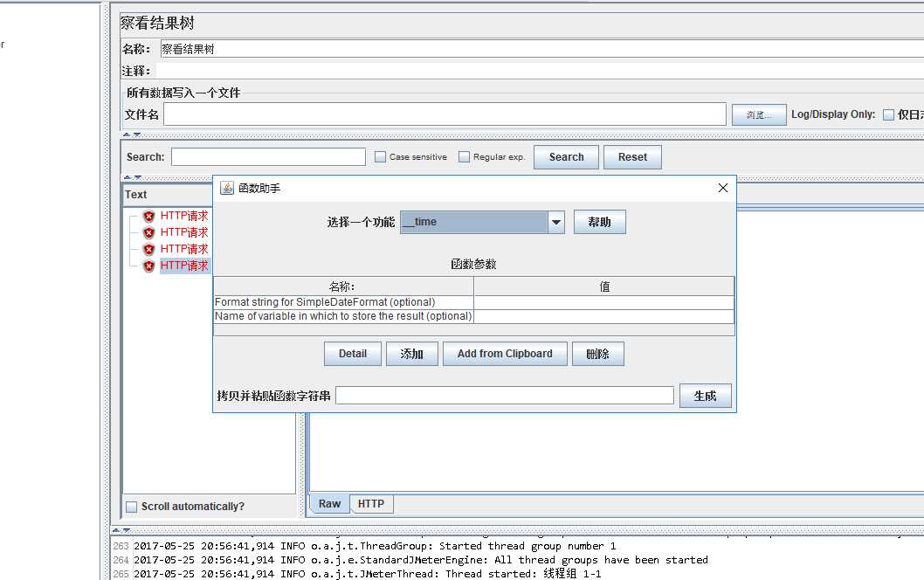Screen dimensions: 924x580
Task: Click the 添加 button
Action: pos(412,354)
